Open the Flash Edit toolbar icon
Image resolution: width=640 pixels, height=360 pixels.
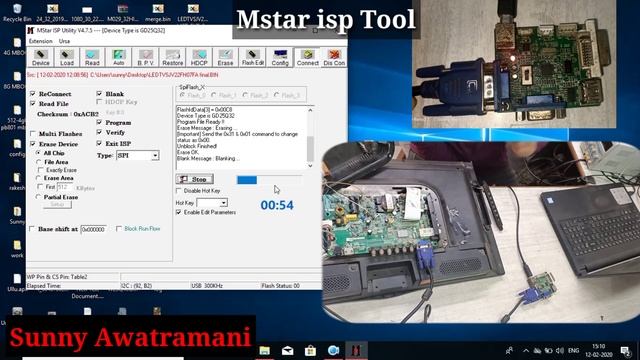(x=252, y=57)
